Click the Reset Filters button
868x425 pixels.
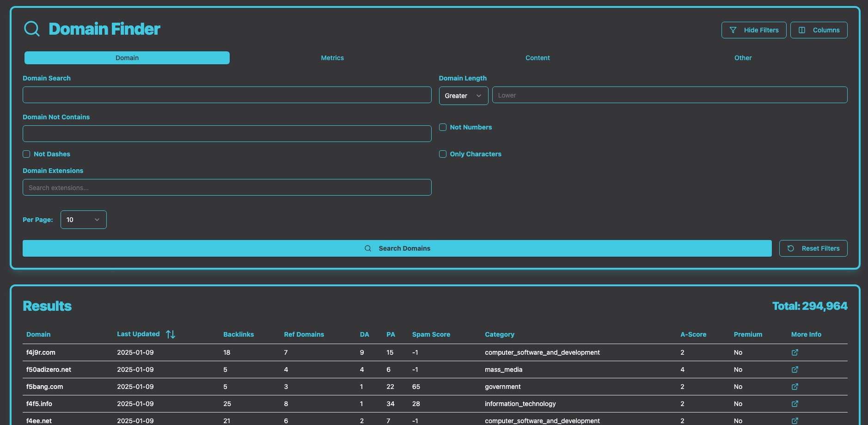813,248
